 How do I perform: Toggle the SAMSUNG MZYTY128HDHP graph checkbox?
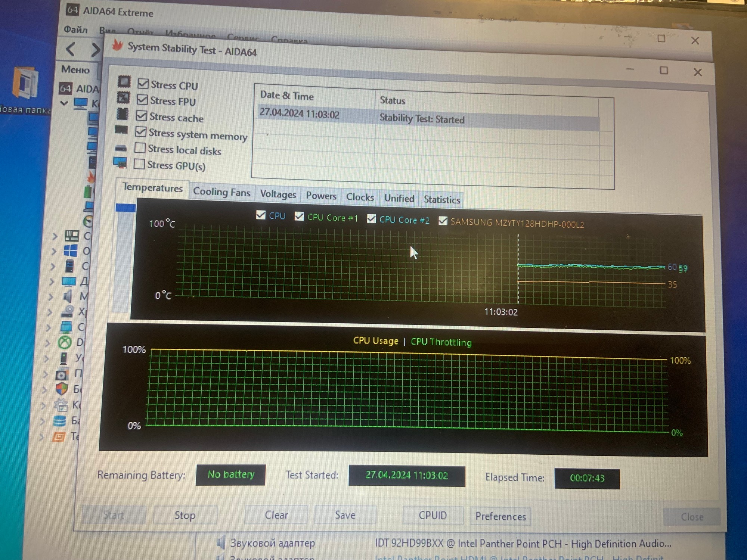pos(443,221)
